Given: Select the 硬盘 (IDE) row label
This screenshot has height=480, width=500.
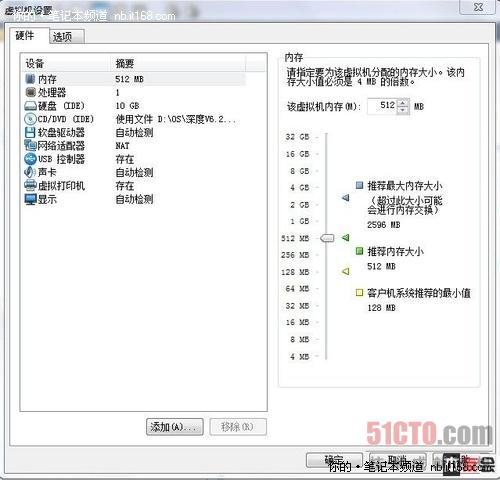Looking at the screenshot, I should point(61,106).
